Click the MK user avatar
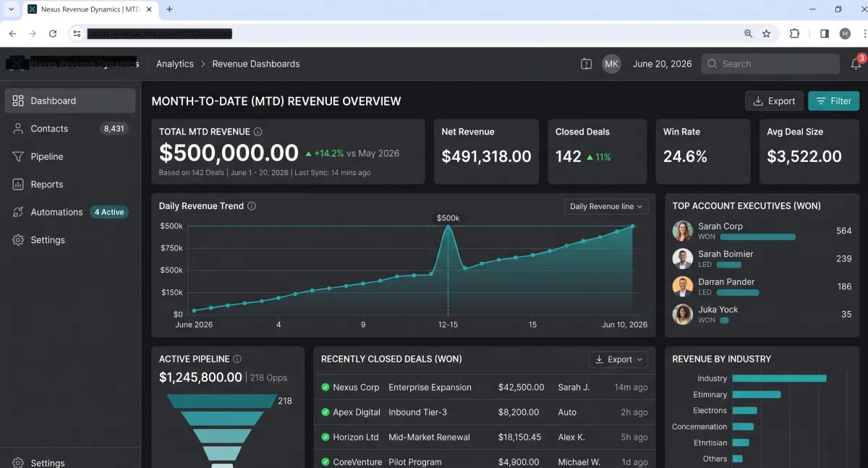The height and width of the screenshot is (468, 868). [612, 64]
